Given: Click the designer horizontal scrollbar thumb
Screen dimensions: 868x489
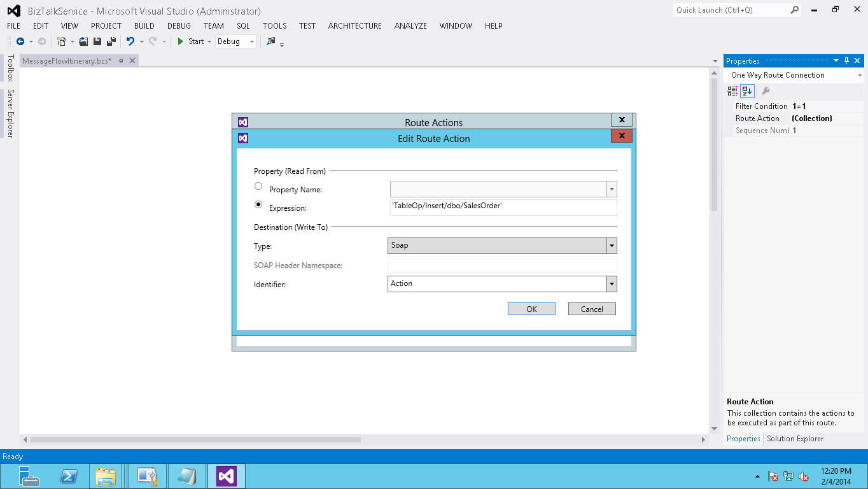Looking at the screenshot, I should coord(195,439).
